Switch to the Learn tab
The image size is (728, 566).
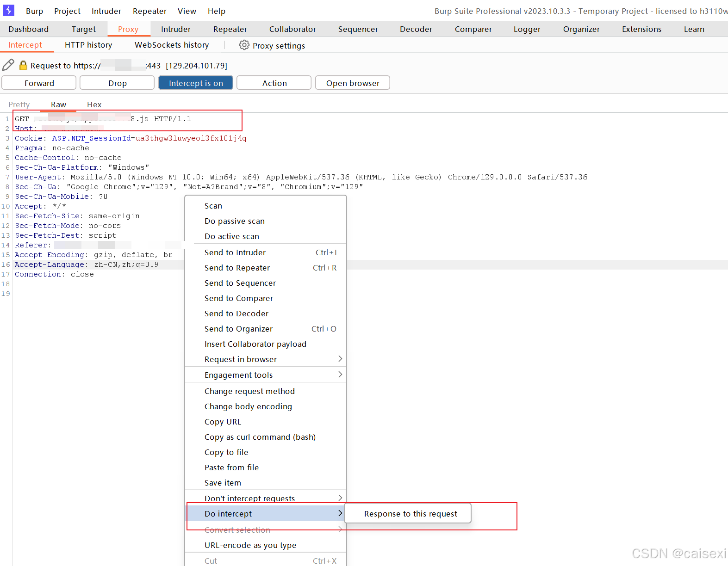694,29
